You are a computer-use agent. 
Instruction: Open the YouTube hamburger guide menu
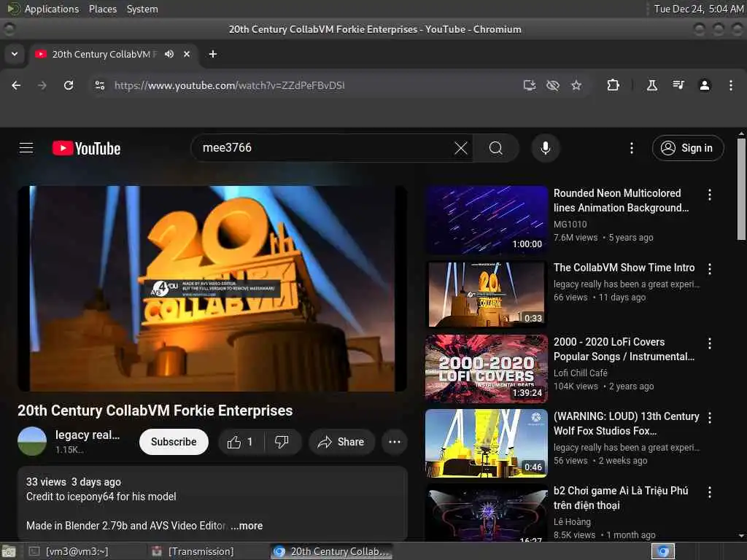(26, 148)
